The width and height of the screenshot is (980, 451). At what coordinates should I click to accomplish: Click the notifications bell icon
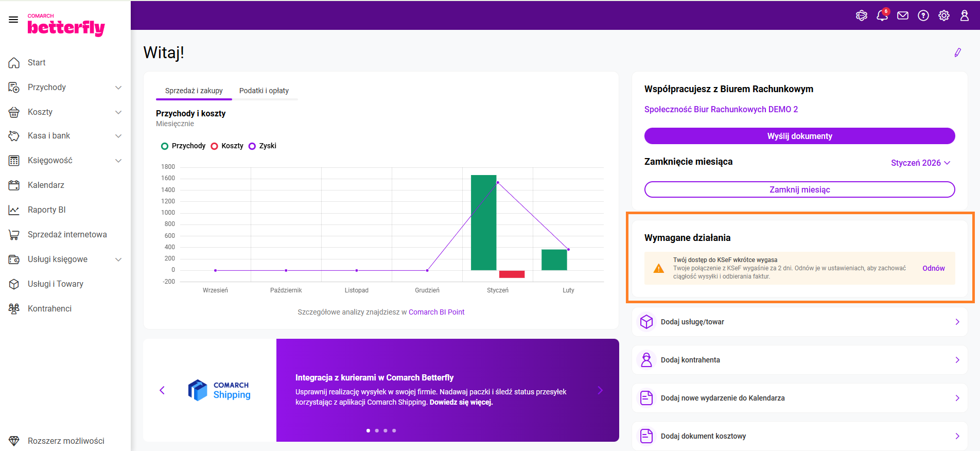[882, 15]
